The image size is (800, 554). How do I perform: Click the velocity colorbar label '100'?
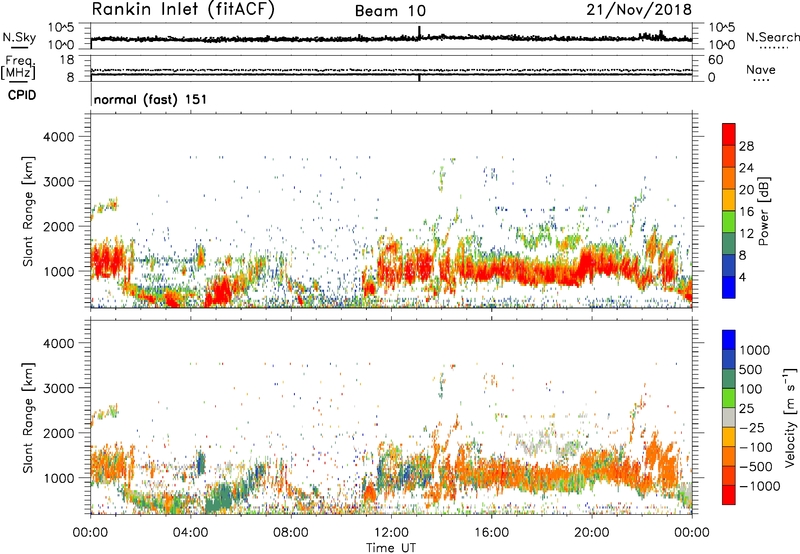[751, 389]
